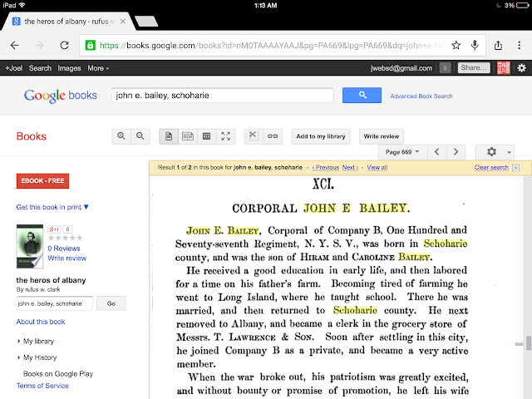Reload the page with the refresh icon
The width and height of the screenshot is (532, 399).
tap(65, 45)
